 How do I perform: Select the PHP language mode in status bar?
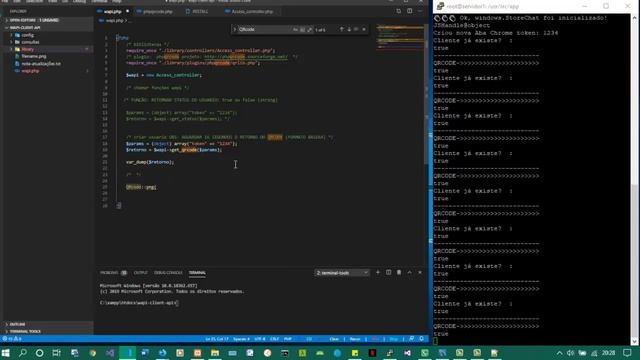[x=288, y=339]
